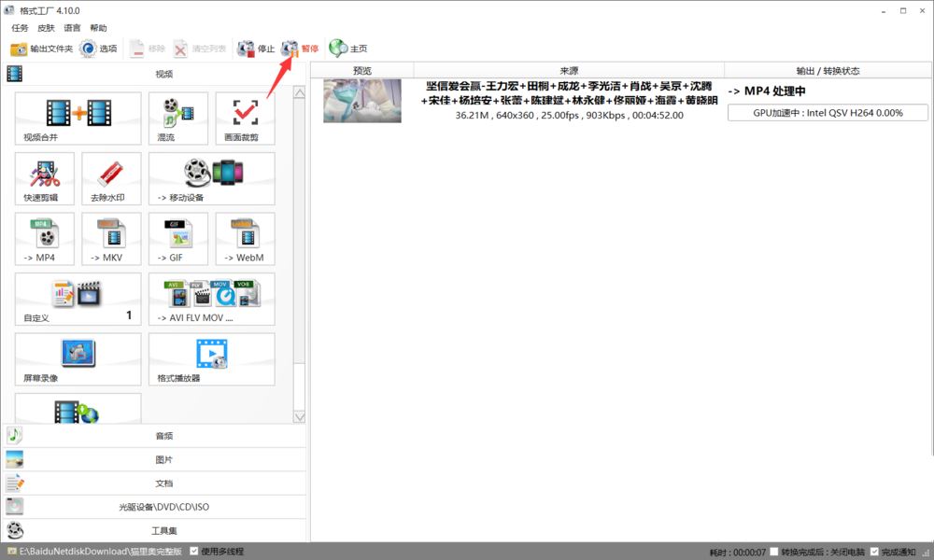This screenshot has height=560, width=934.
Task: Open the AVI FLV MOV converter tile
Action: point(212,299)
